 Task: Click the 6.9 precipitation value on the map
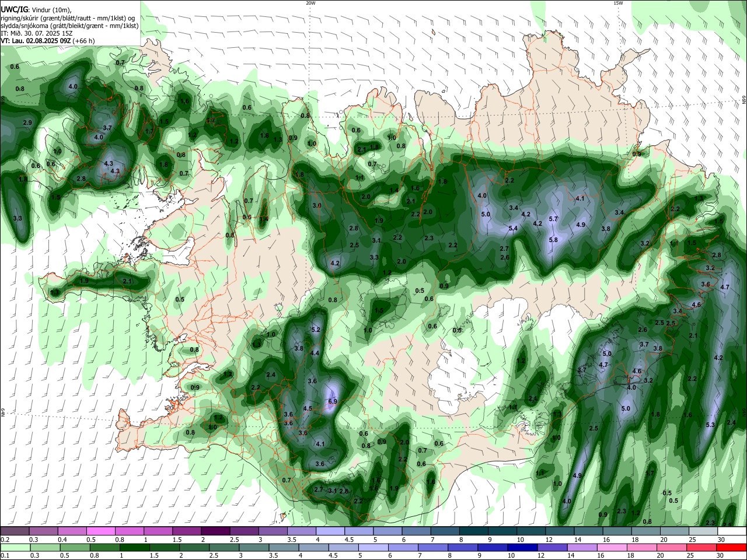(333, 401)
